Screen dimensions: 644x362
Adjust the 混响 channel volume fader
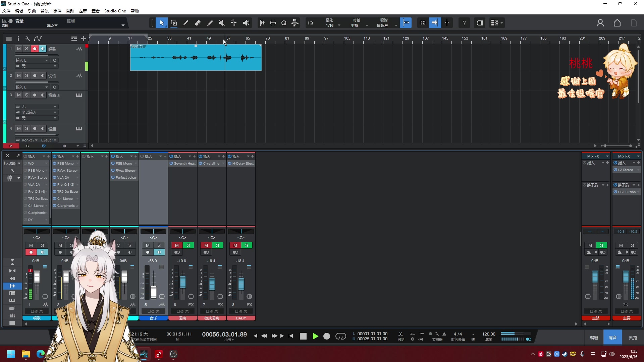point(183,282)
